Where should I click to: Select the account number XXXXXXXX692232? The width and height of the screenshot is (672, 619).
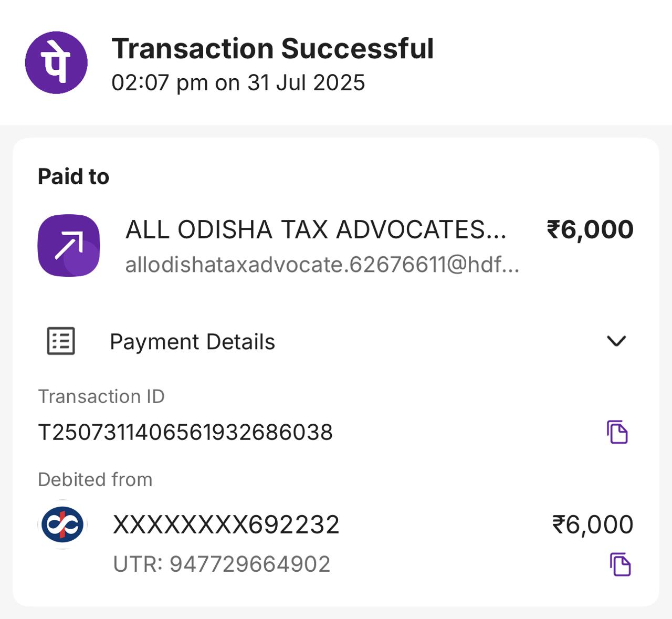coord(226,524)
